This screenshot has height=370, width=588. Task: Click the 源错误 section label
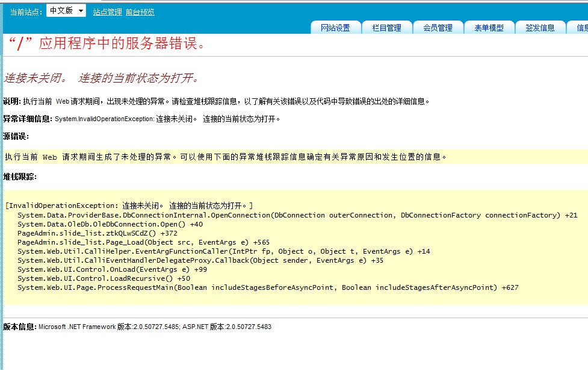click(x=16, y=136)
